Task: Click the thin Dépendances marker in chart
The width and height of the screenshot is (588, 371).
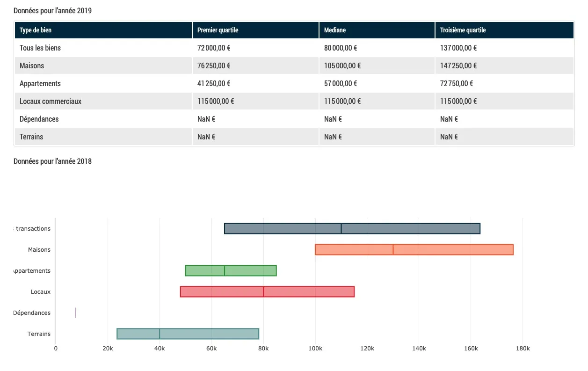Action: point(75,313)
